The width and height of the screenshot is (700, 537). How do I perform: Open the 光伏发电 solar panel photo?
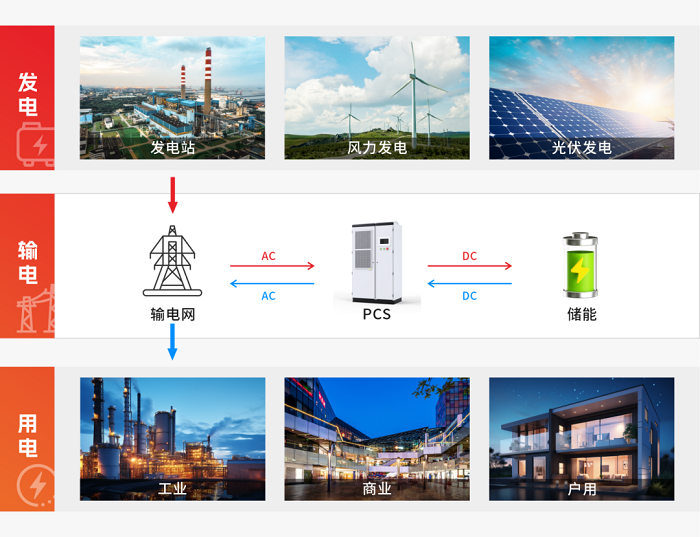(x=581, y=97)
